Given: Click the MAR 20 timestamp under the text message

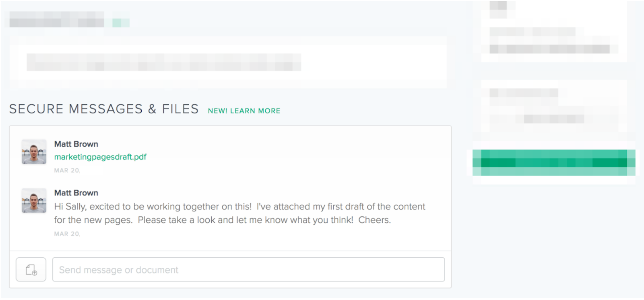Looking at the screenshot, I should tap(67, 234).
